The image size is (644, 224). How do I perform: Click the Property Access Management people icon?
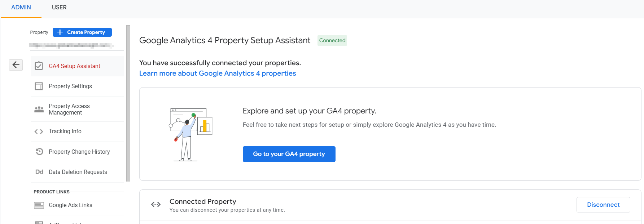pos(39,109)
